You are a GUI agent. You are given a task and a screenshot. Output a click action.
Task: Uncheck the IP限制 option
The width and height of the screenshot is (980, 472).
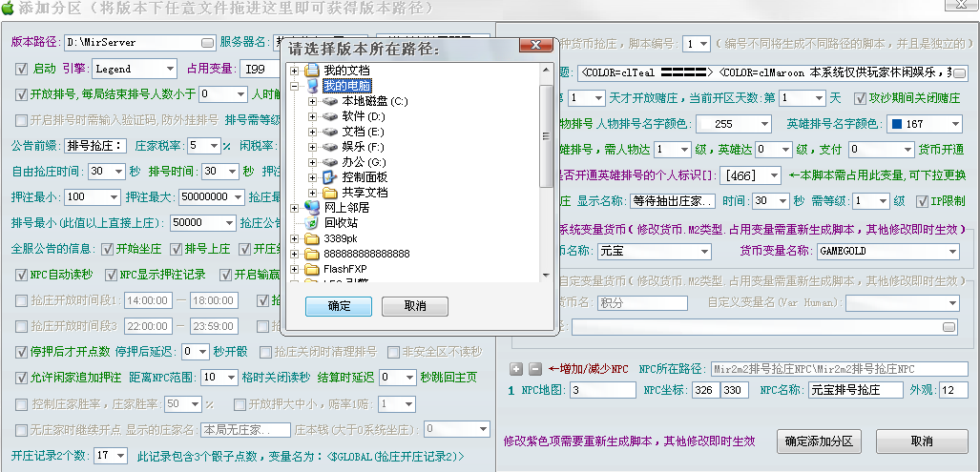click(922, 201)
